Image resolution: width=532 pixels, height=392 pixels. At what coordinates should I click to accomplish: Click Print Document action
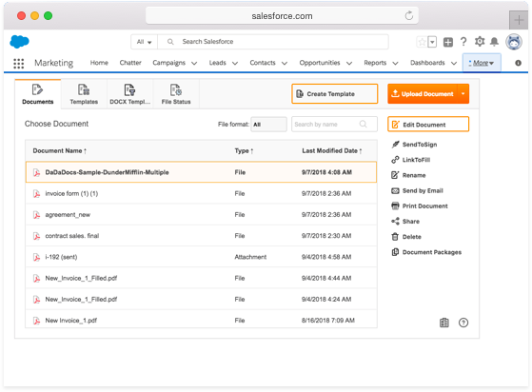click(x=420, y=206)
